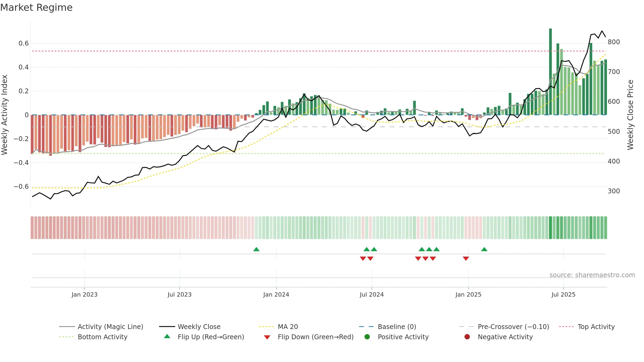The height and width of the screenshot is (362, 644).
Task: Click the Jul 2025 axis label
Action: click(x=563, y=295)
